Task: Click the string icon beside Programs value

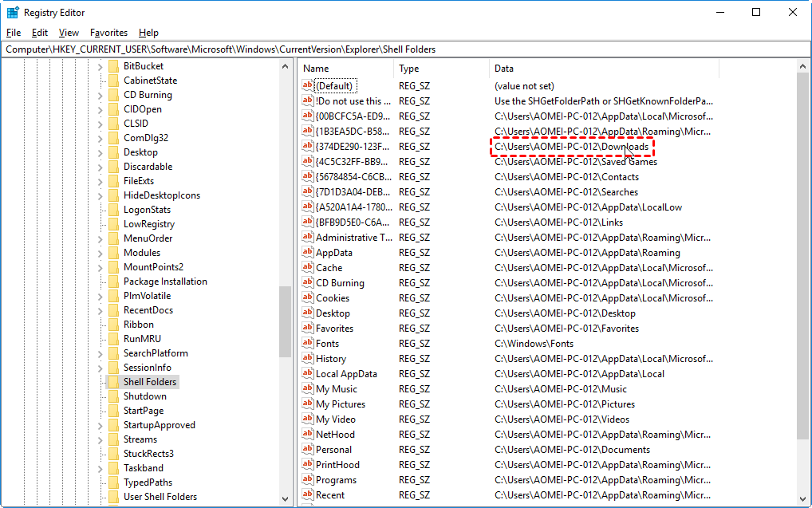Action: pyautogui.click(x=308, y=479)
